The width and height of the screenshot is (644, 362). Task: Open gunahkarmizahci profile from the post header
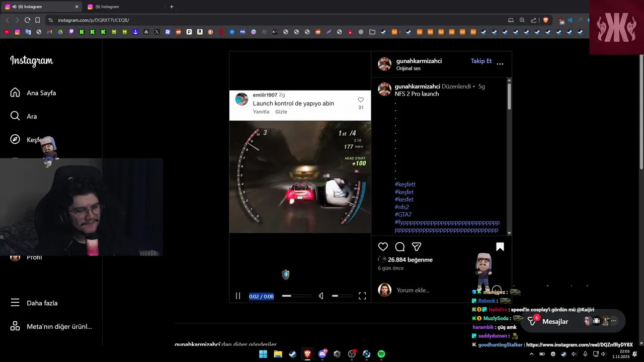(419, 61)
